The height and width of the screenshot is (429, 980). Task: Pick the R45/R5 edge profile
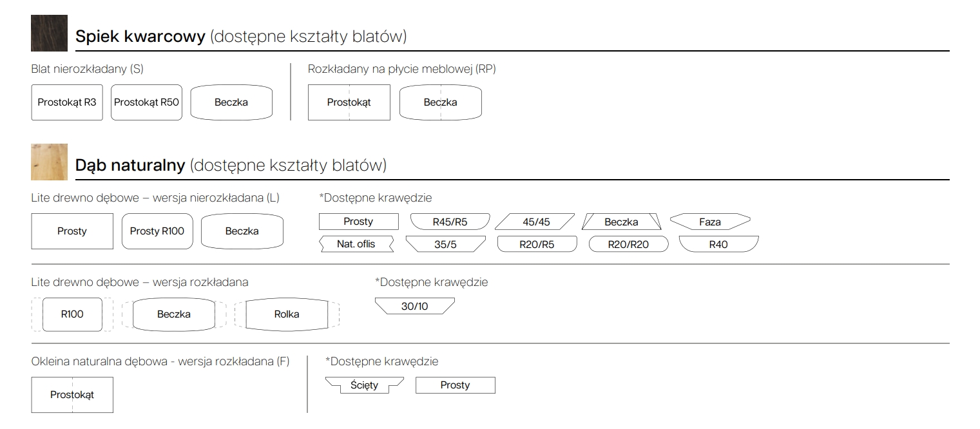click(450, 222)
